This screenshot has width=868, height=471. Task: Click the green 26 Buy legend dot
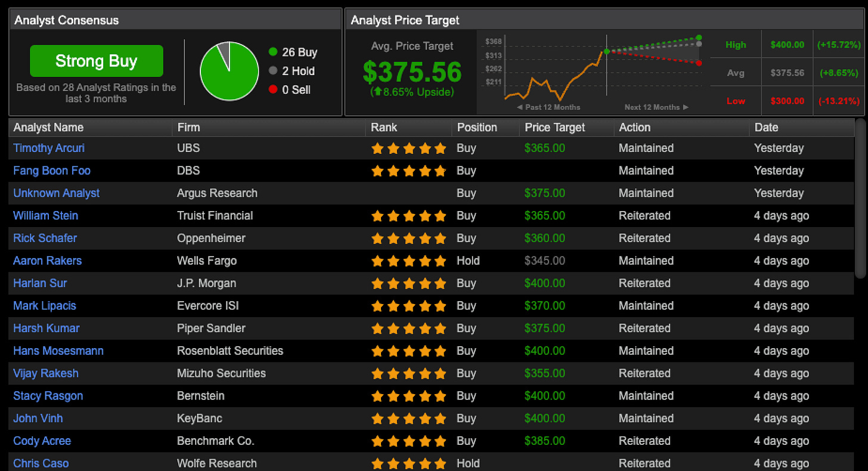(273, 52)
